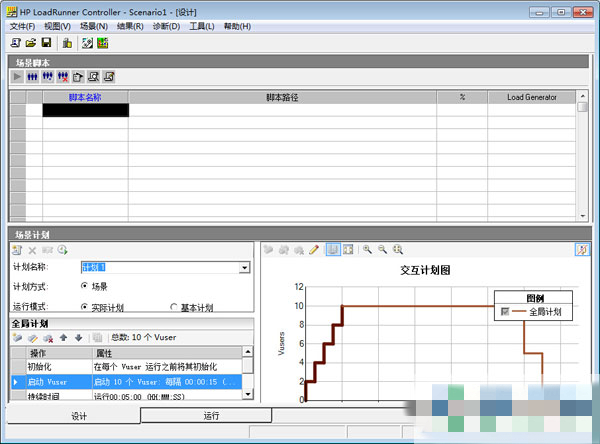This screenshot has width=600, height=444.
Task: Click the Remove Group icon with the red X
Action: [63, 77]
